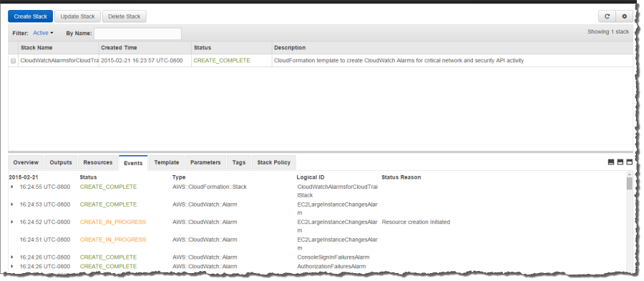Open the Template tab
This screenshot has width=644, height=281.
tap(166, 162)
